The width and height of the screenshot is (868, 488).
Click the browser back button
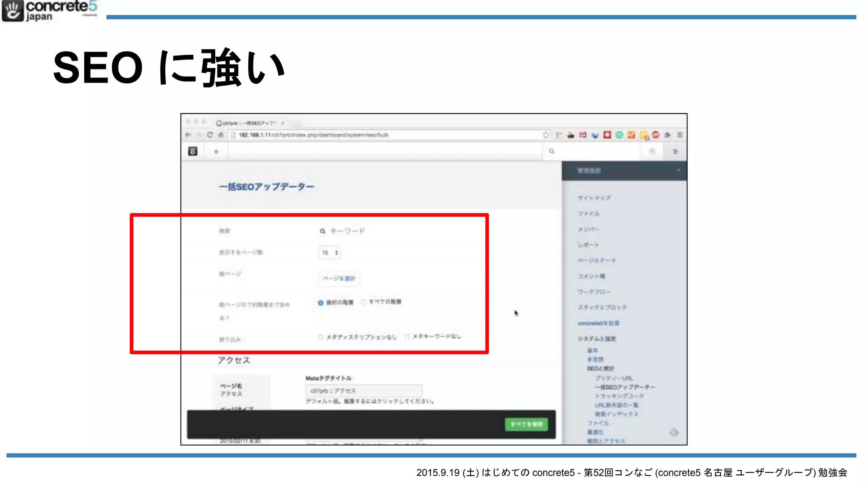click(x=188, y=135)
